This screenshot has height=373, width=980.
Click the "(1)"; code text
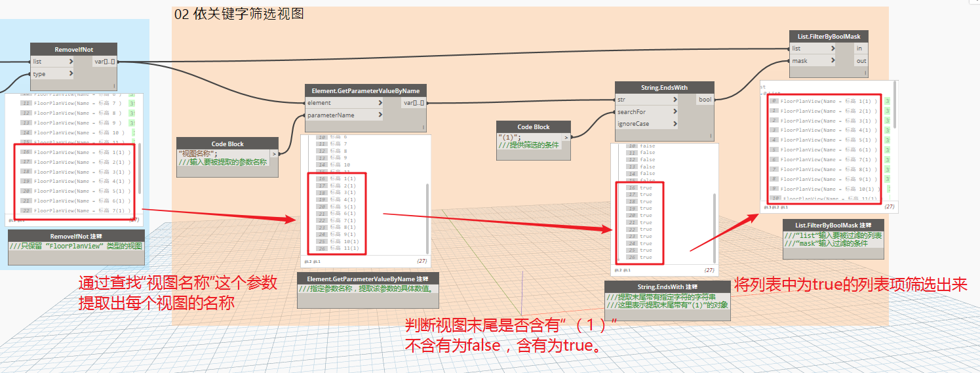[x=509, y=136]
